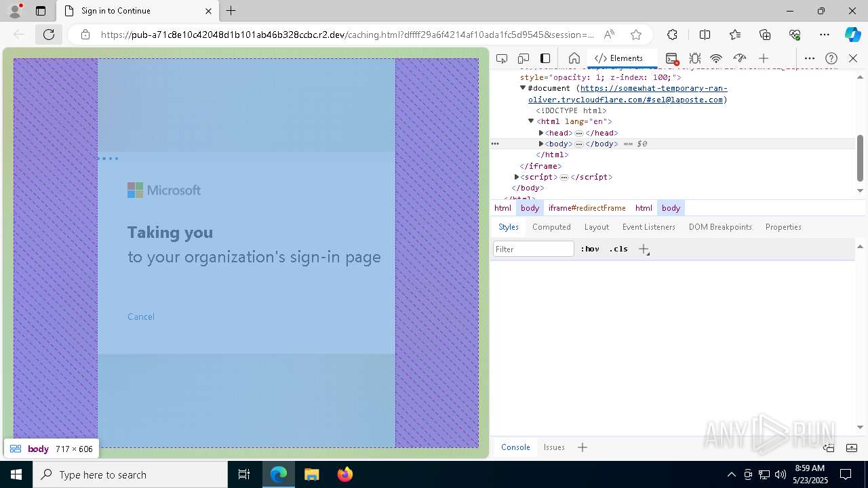Open the Console tool with error badge

click(x=672, y=58)
